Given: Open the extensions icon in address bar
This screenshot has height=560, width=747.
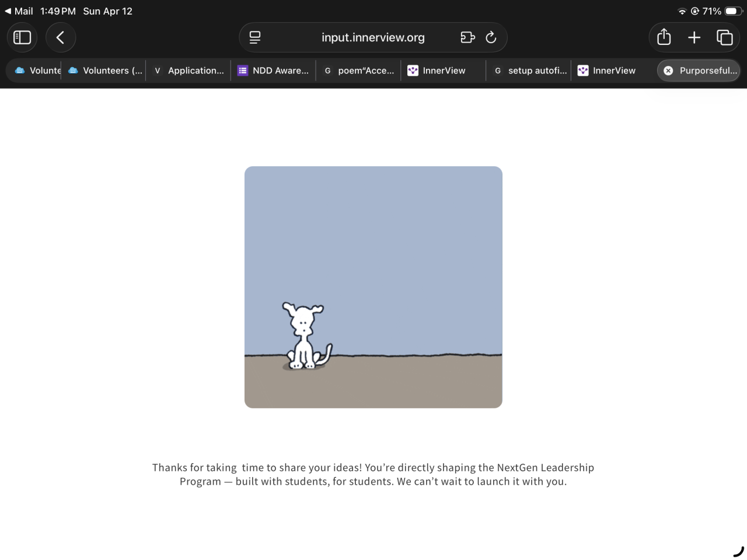Looking at the screenshot, I should tap(467, 37).
